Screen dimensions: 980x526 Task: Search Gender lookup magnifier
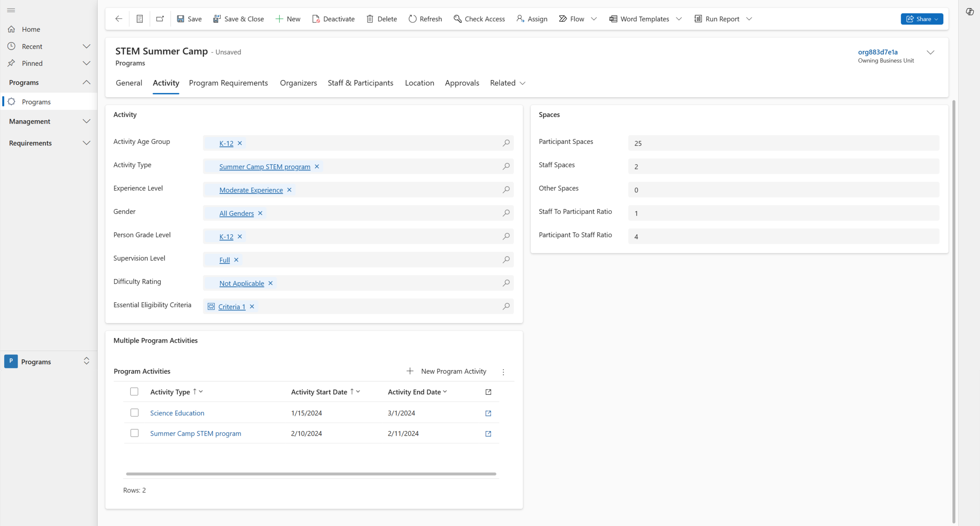click(506, 213)
